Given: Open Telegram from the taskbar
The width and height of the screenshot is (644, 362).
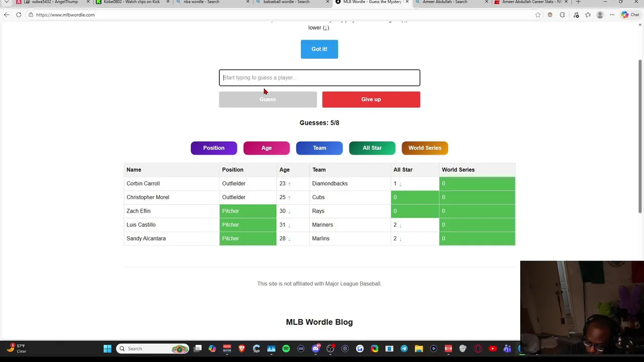Looking at the screenshot, I should point(404,348).
